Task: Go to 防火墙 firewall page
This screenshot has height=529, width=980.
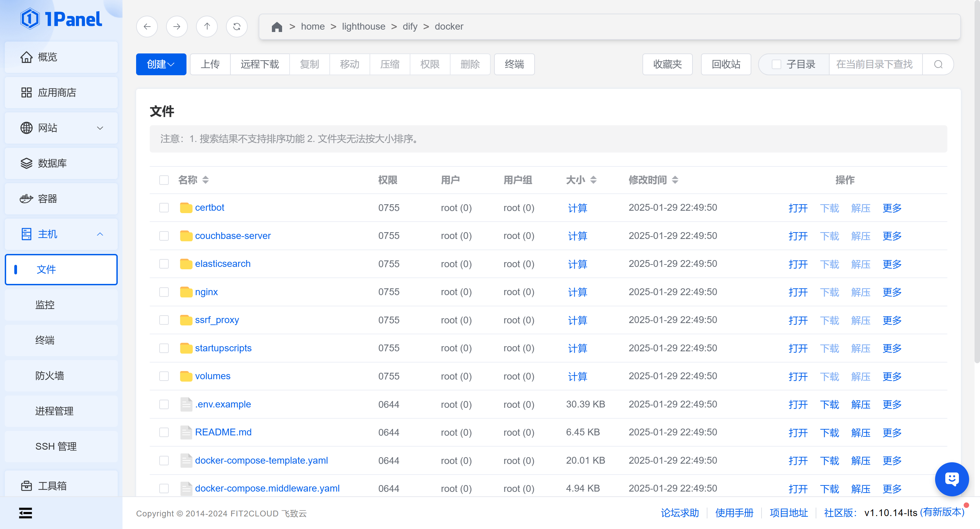Action: point(49,375)
